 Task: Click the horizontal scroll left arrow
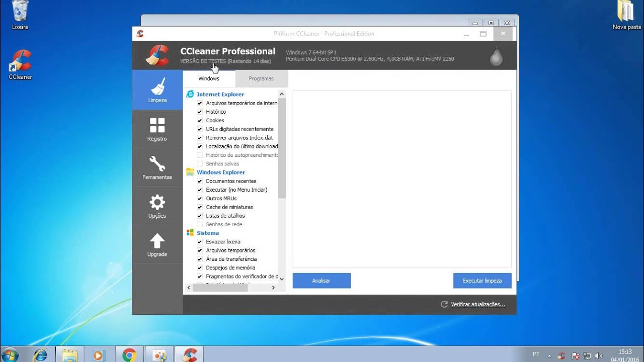coord(189,288)
